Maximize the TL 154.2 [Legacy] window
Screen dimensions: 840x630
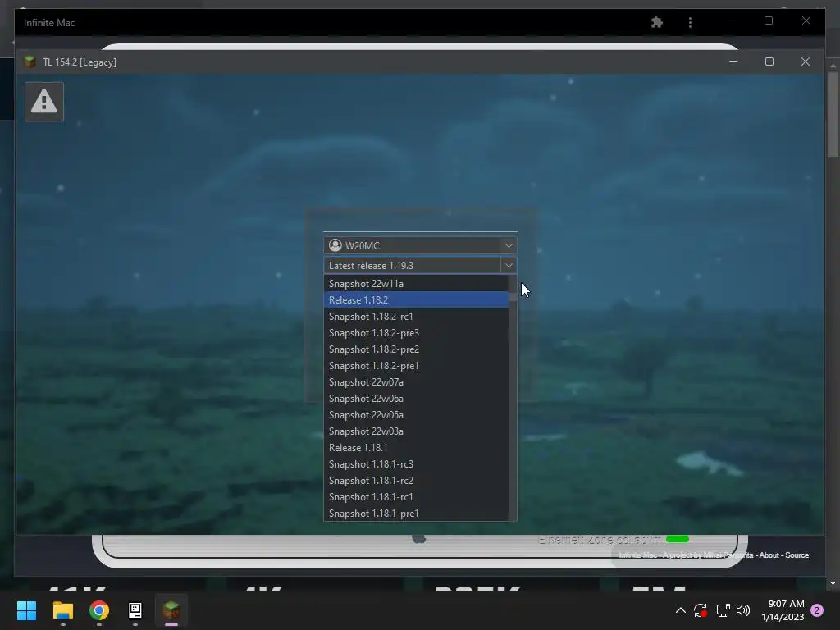[x=769, y=62]
